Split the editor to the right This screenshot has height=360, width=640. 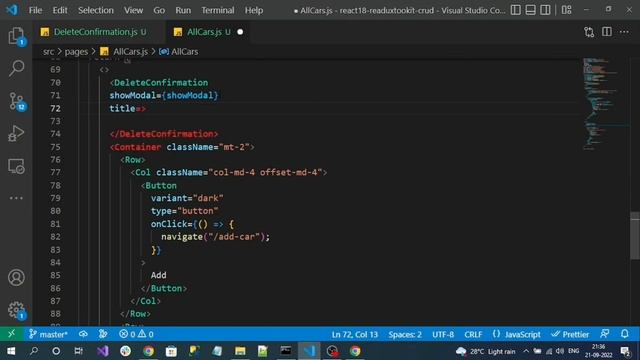607,32
